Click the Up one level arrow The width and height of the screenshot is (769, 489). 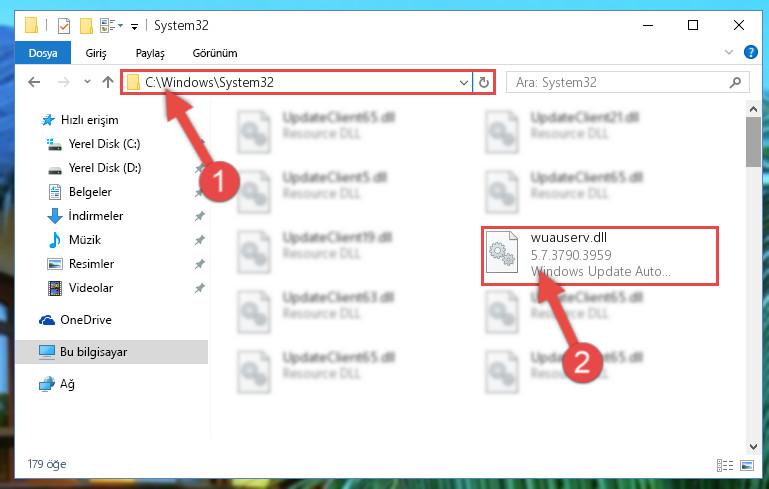tap(108, 82)
